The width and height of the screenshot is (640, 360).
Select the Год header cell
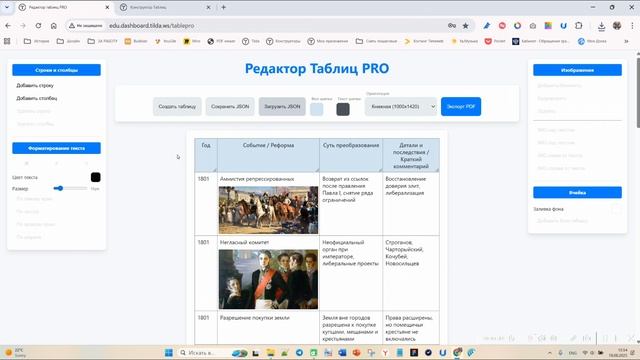coord(206,155)
